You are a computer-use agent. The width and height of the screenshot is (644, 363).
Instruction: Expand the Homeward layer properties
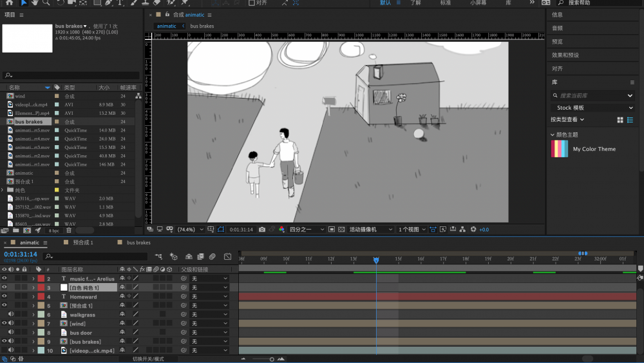pos(33,297)
